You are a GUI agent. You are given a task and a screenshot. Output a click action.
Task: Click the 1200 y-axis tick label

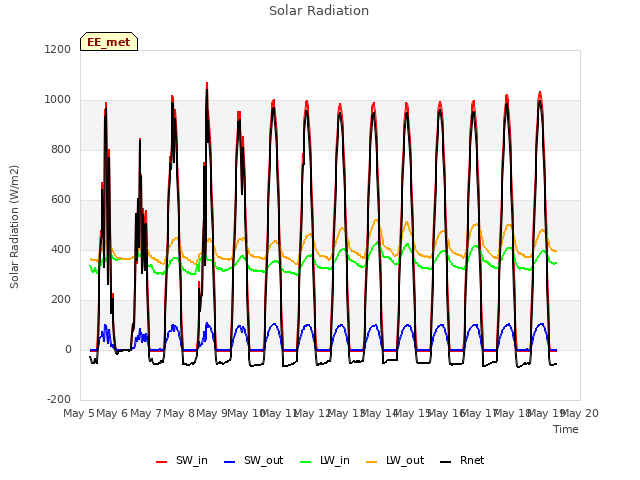tap(58, 49)
